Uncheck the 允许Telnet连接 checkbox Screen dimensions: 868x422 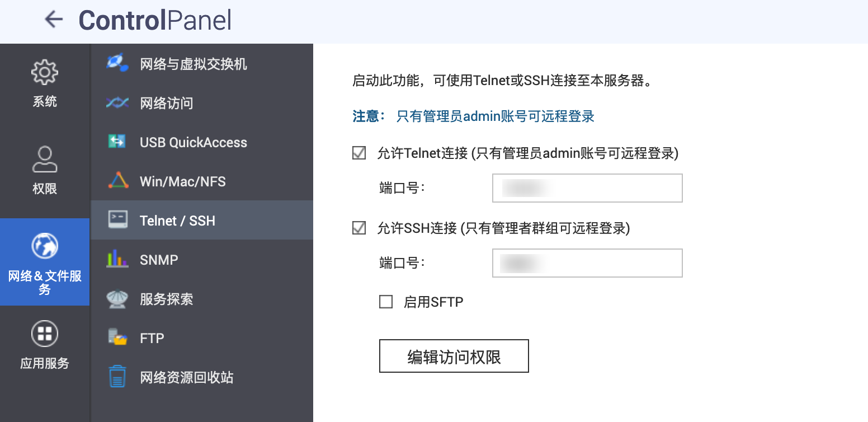(x=359, y=153)
